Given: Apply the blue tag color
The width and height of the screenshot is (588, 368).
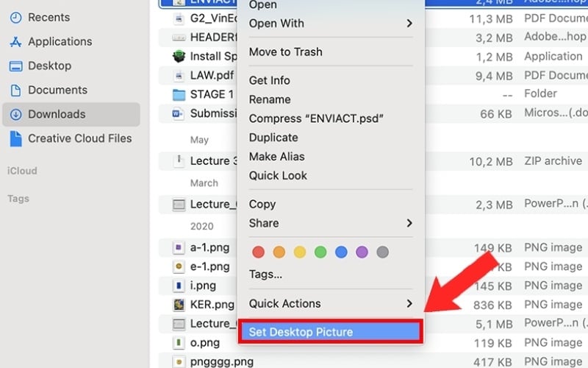Looking at the screenshot, I should (341, 252).
